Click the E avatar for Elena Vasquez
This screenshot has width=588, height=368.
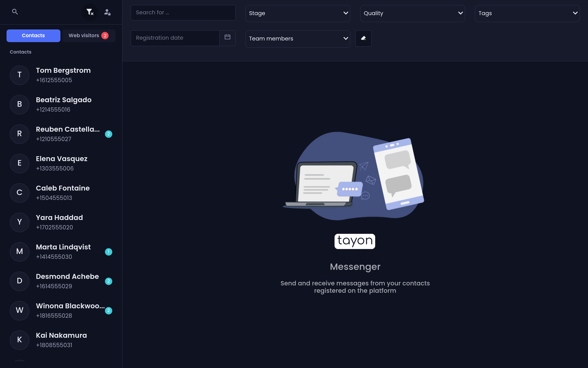point(20,163)
